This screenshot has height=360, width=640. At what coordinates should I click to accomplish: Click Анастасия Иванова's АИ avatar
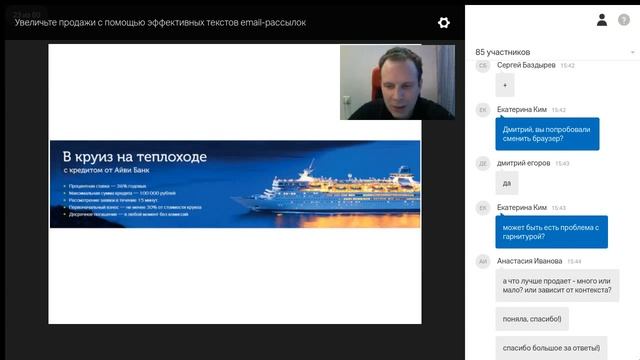483,261
